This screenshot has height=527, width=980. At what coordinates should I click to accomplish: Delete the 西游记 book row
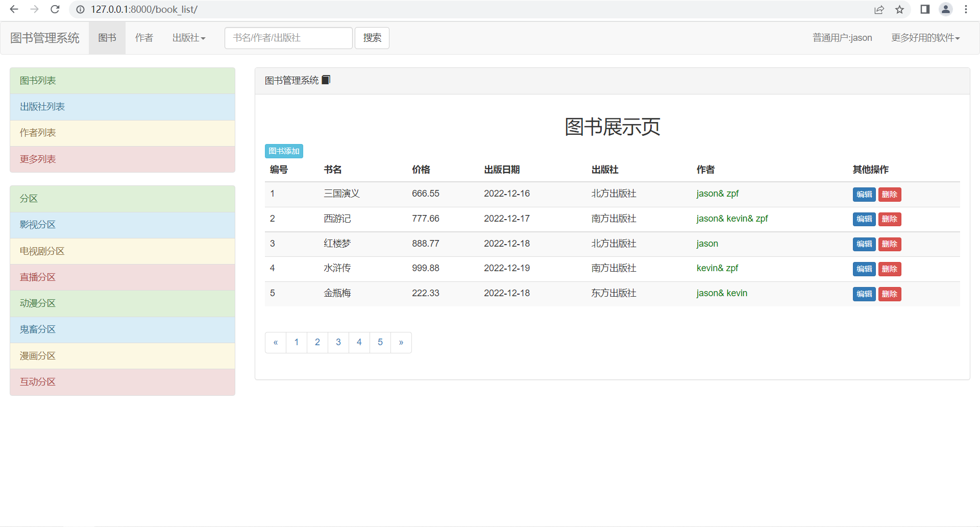(890, 219)
